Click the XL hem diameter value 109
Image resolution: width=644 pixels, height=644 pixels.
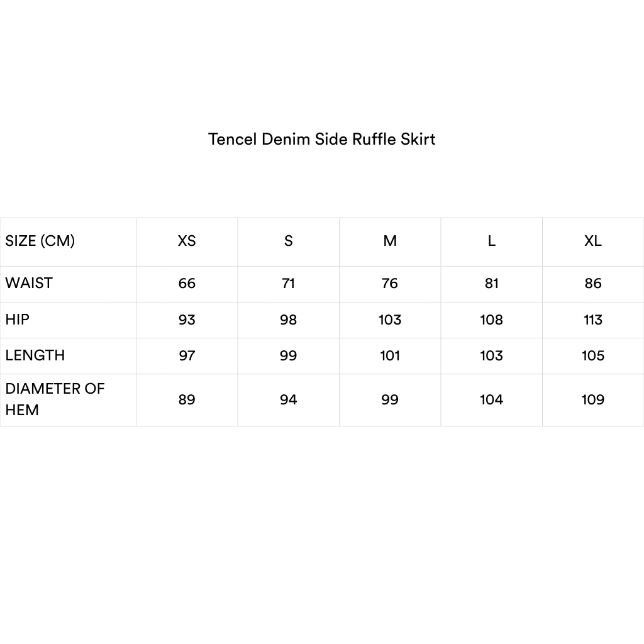(592, 400)
